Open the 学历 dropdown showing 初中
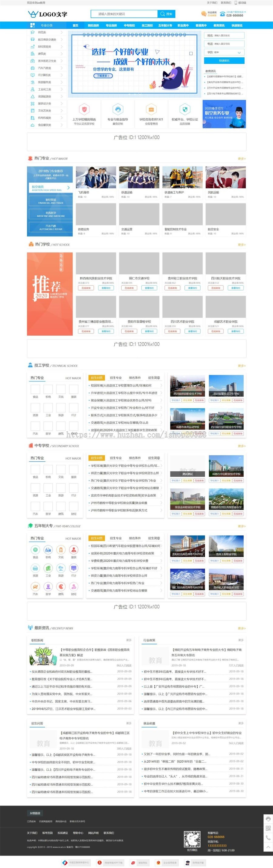Viewport: 273px width, 868px height. point(224,52)
